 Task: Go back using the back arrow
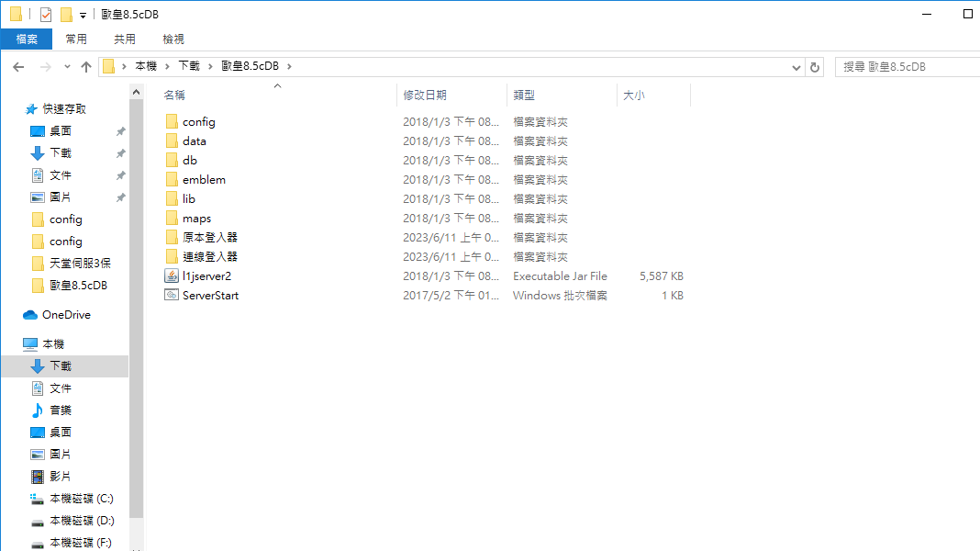click(18, 66)
